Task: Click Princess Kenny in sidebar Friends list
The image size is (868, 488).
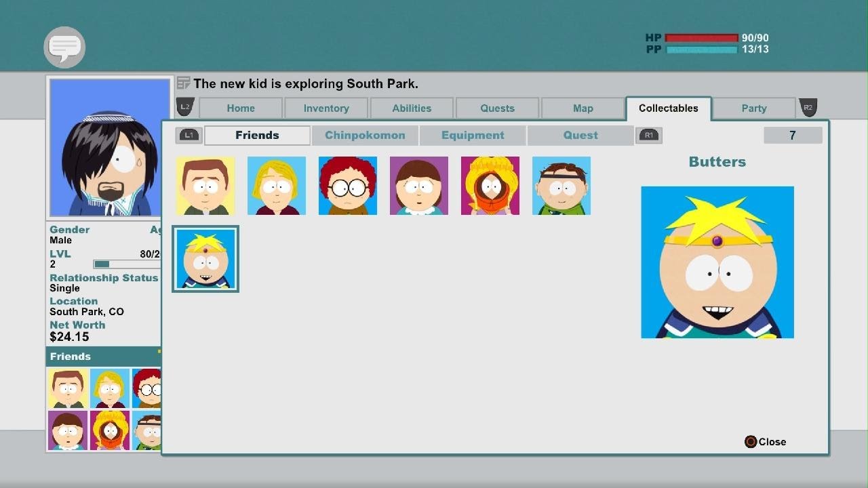Action: click(x=110, y=430)
